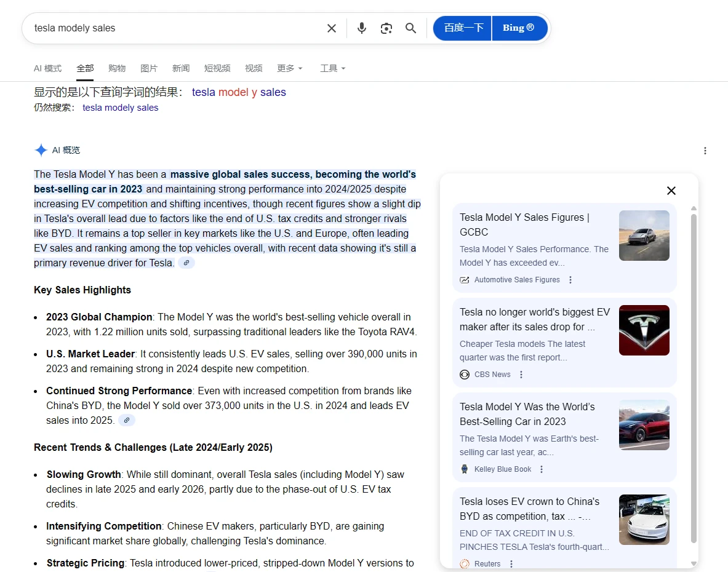Open more options for CBS News source

point(521,375)
